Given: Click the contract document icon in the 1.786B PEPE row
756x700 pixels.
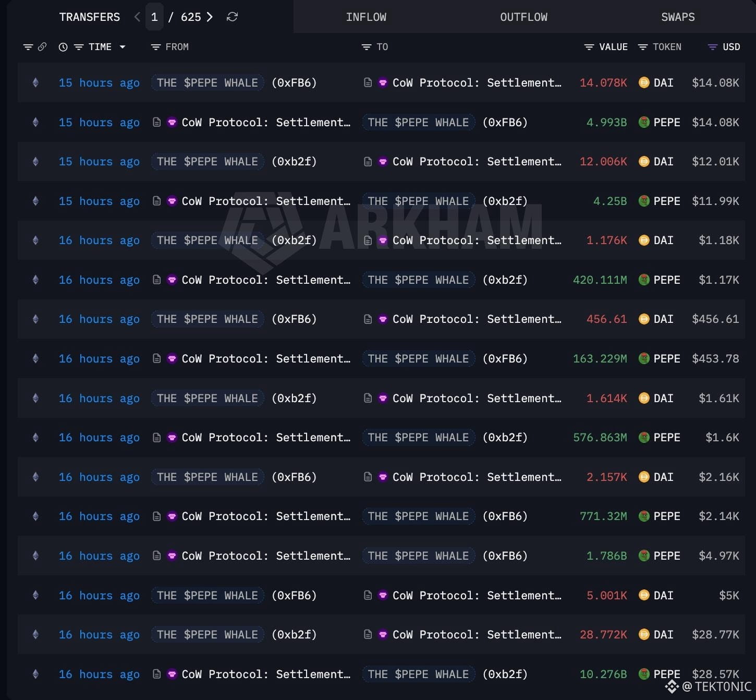Looking at the screenshot, I should coord(156,556).
